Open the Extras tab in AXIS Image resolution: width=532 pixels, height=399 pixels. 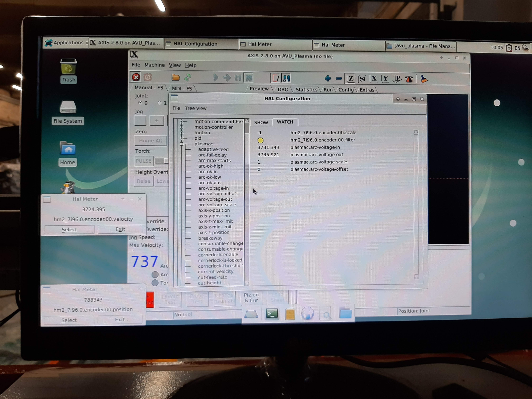point(367,90)
